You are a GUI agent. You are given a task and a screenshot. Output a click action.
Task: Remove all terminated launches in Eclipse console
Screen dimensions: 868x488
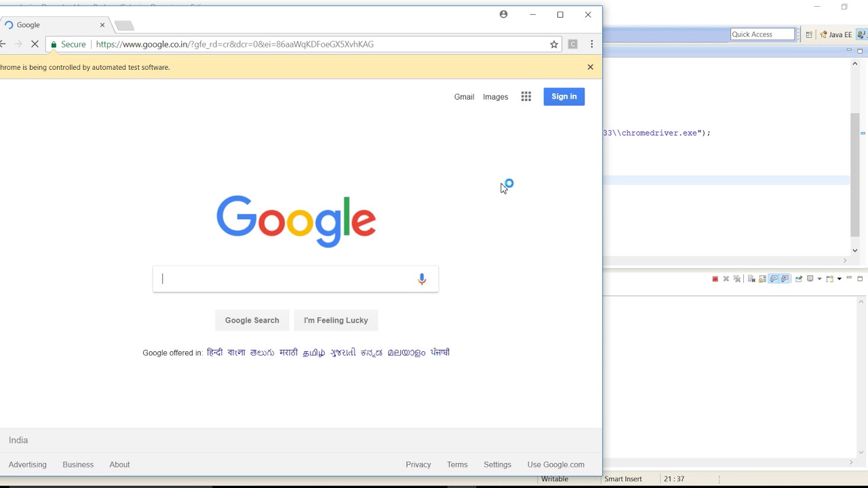coord(737,279)
